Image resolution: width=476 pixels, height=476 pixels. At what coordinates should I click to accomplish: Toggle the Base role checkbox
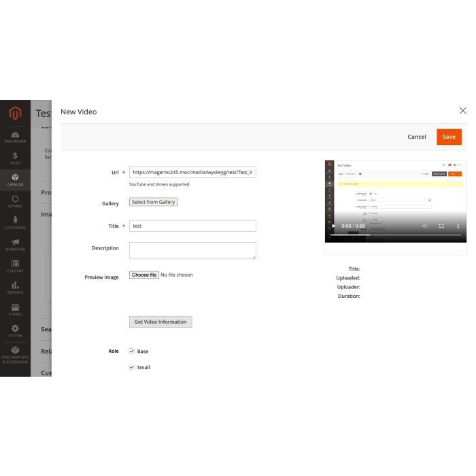coord(131,352)
